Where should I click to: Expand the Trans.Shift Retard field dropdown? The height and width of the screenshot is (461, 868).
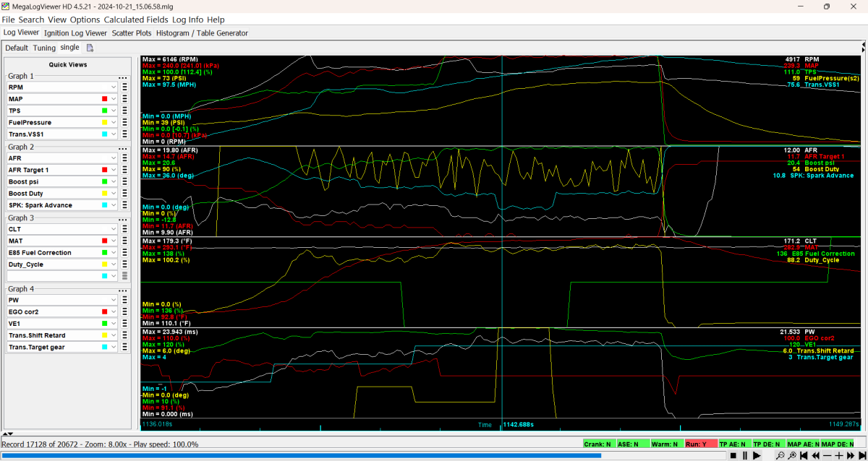click(114, 335)
